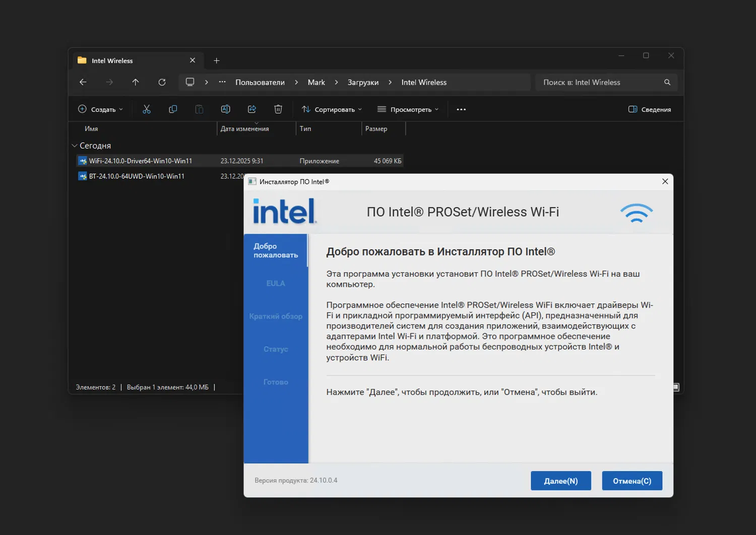Screen dimensions: 756x535
Task: Open the Просмотреть view dropdown
Action: [408, 109]
